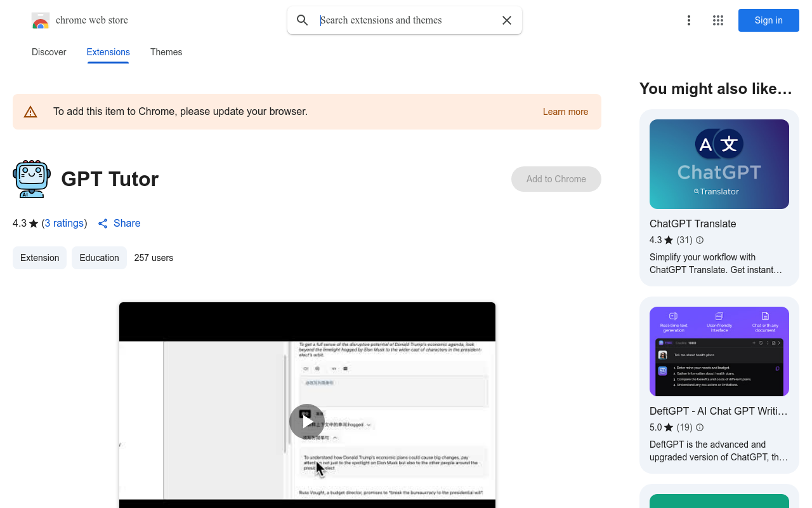Click the star icon beside 4.3 rating of GPT Tutor
Image resolution: width=812 pixels, height=508 pixels.
point(34,224)
